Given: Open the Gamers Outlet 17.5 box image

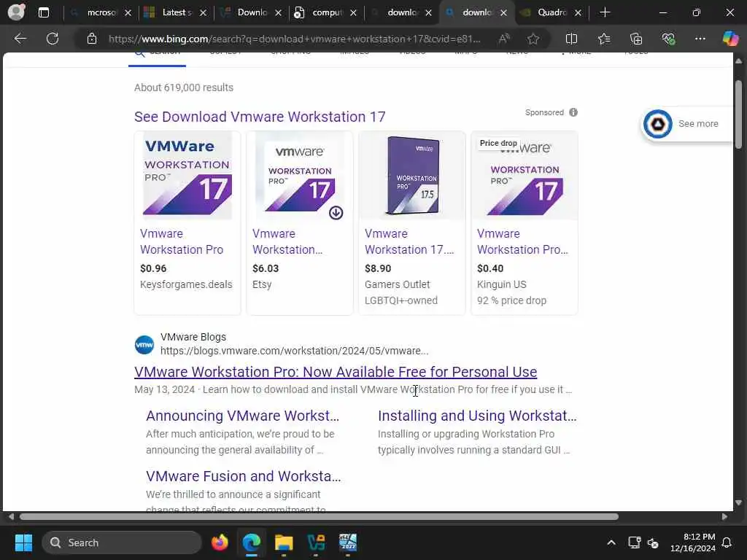Looking at the screenshot, I should pos(412,176).
